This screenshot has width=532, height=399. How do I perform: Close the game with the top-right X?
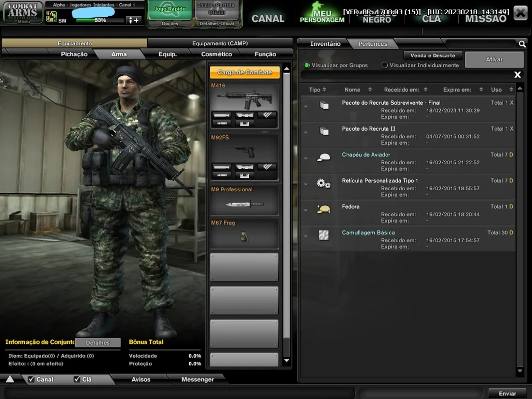point(521,13)
